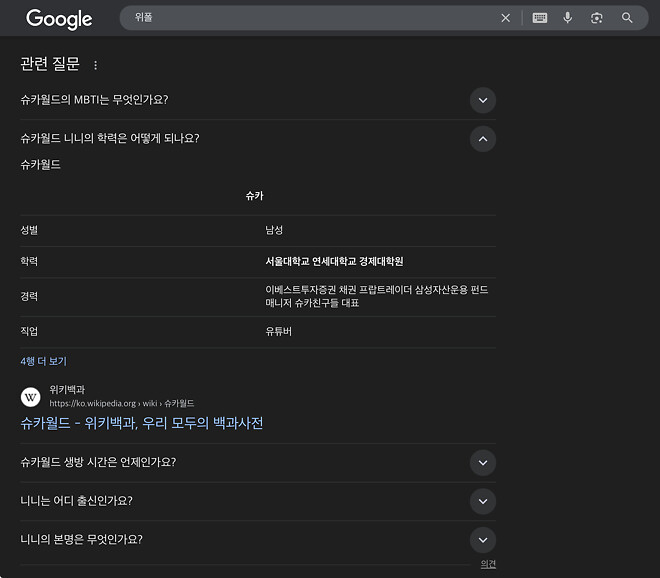660x578 pixels.
Task: Open the three-dot menu beside 관련 질문
Action: pos(96,65)
